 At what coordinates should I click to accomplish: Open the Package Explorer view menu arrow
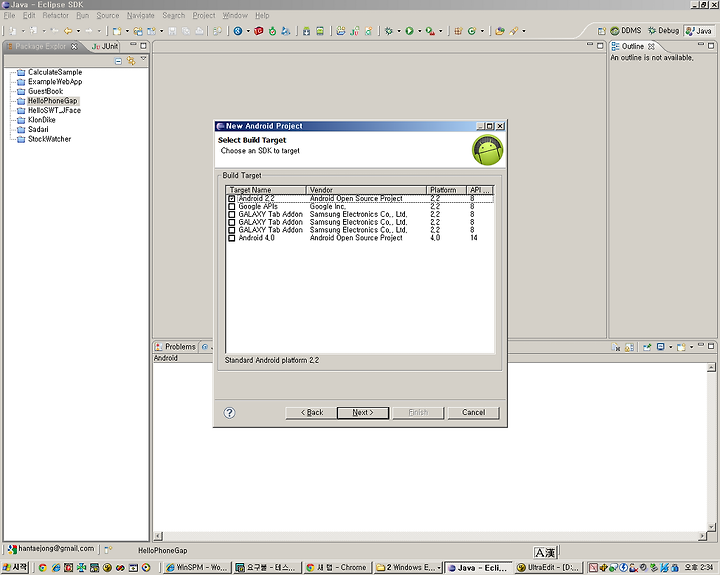[x=144, y=59]
